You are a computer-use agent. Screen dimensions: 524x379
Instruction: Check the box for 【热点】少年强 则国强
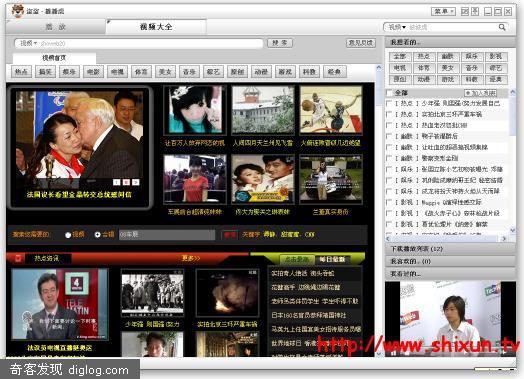point(389,104)
